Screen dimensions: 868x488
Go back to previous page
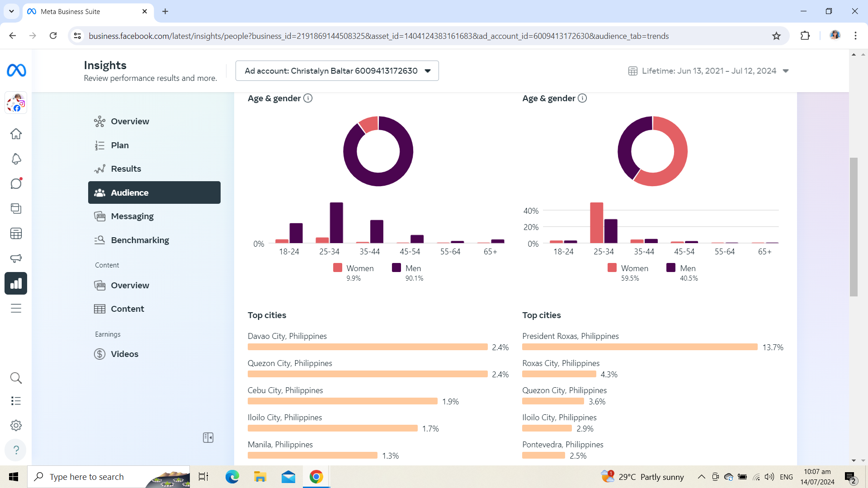click(13, 36)
